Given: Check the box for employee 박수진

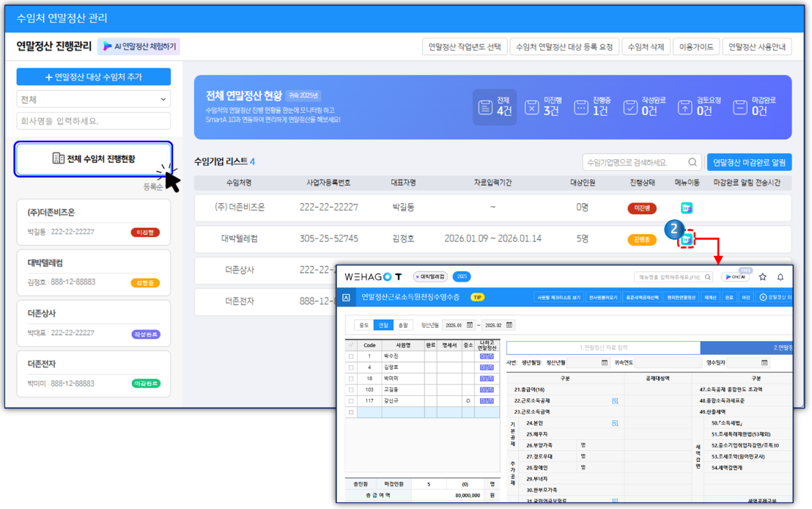Looking at the screenshot, I should [351, 356].
